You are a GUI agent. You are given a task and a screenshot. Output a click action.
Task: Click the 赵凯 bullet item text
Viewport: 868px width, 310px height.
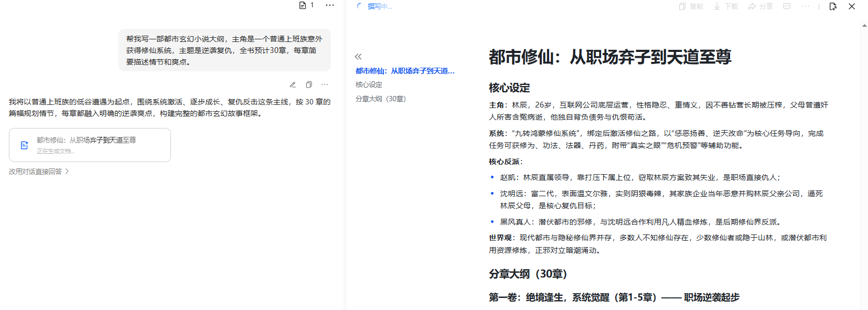click(x=640, y=177)
